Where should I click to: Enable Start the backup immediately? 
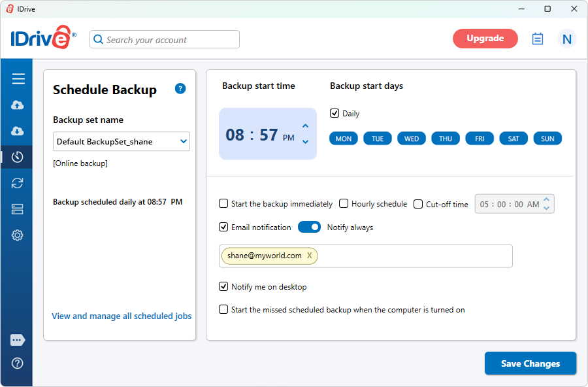[223, 204]
